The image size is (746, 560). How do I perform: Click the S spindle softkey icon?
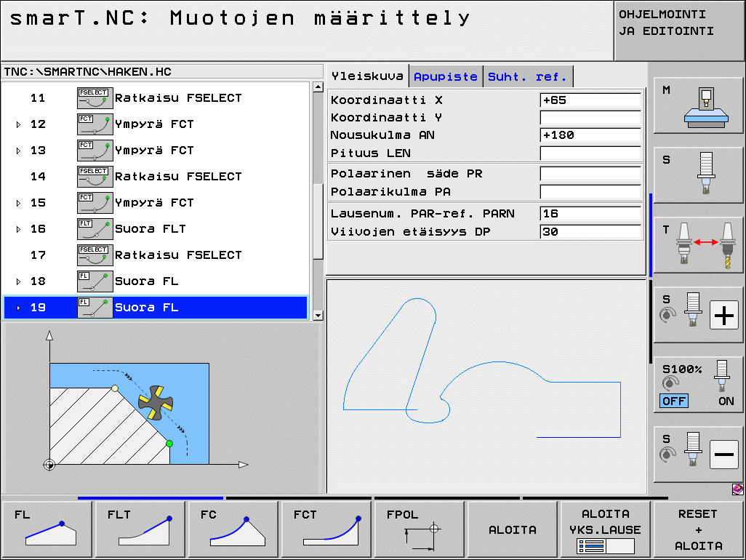(698, 175)
